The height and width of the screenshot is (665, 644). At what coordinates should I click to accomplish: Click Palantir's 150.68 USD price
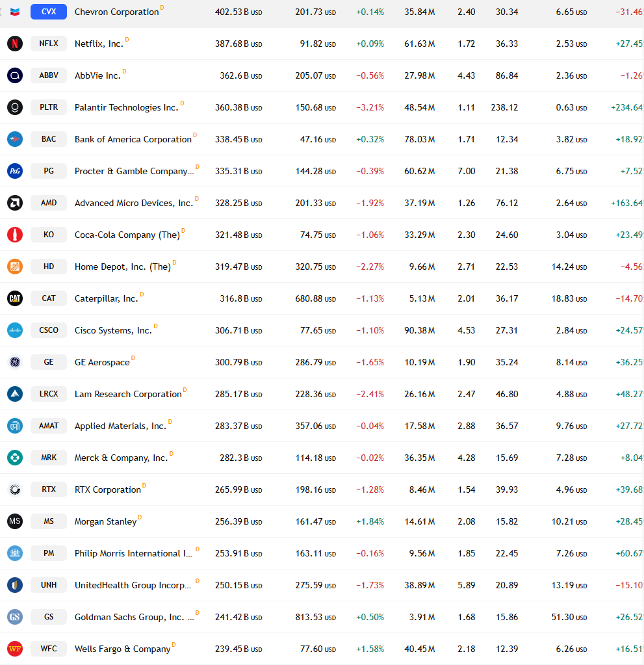[316, 107]
